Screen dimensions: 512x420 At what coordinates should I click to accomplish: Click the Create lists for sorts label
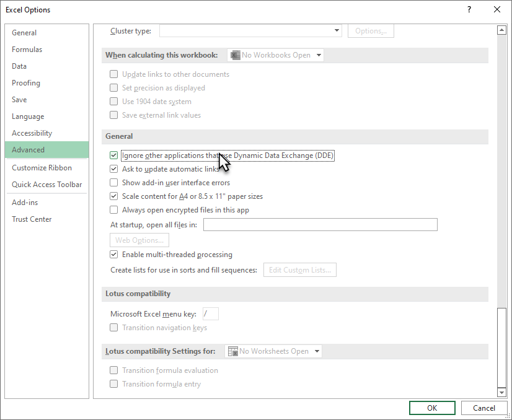(x=183, y=270)
